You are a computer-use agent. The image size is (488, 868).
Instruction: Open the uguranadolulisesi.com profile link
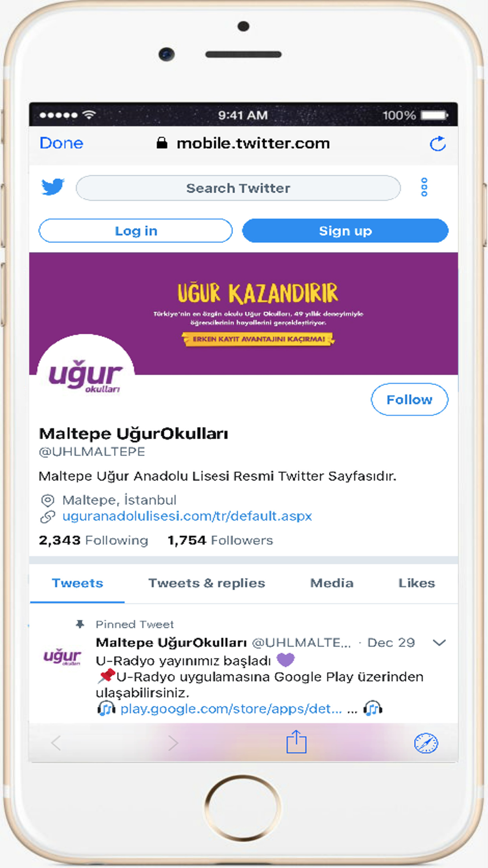[187, 516]
